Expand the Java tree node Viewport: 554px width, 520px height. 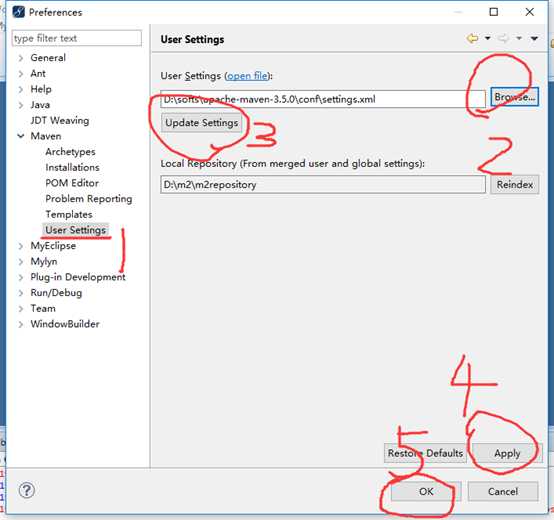coord(20,105)
